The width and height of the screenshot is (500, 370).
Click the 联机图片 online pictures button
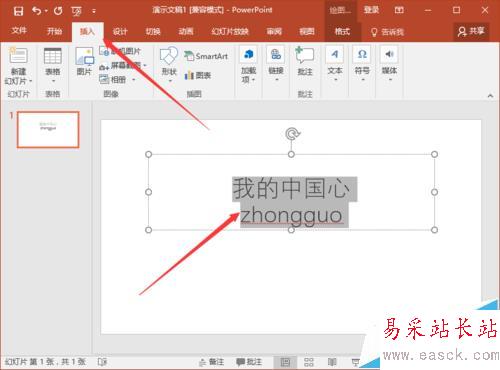120,51
